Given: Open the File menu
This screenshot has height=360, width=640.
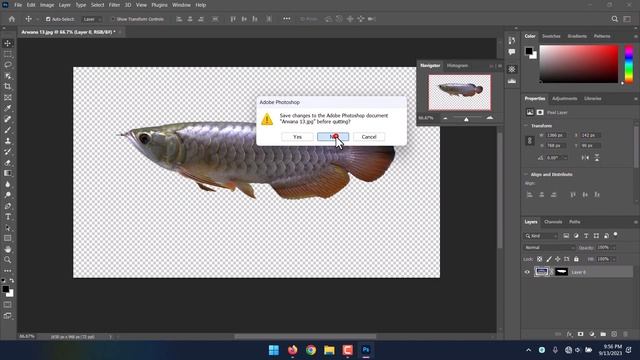Looking at the screenshot, I should [18, 5].
